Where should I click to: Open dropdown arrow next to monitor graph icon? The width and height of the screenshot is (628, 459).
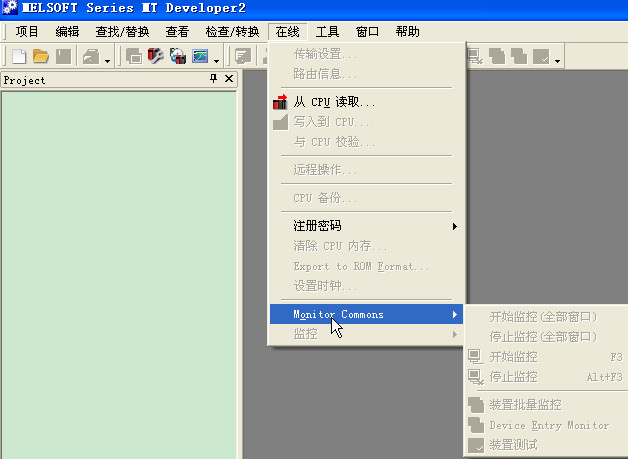pyautogui.click(x=216, y=60)
